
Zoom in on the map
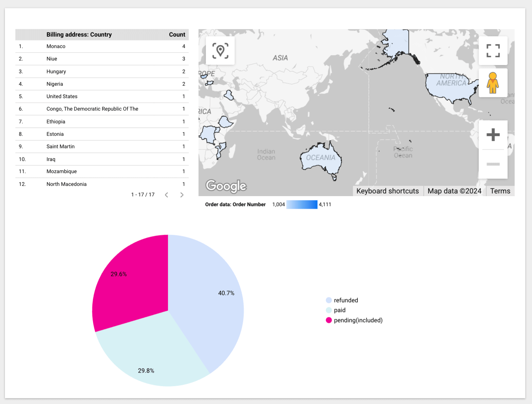(x=493, y=135)
